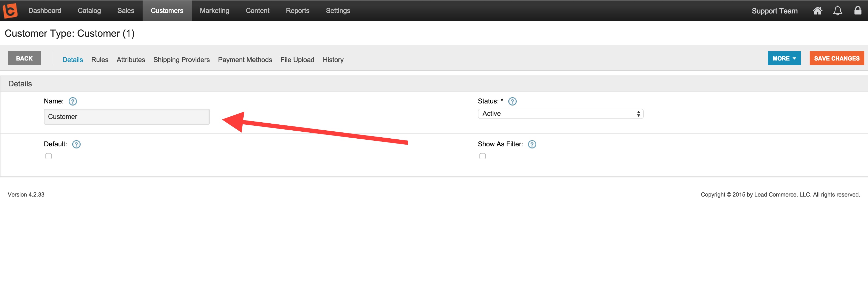
Task: Switch to the File Upload tab
Action: [x=297, y=60]
